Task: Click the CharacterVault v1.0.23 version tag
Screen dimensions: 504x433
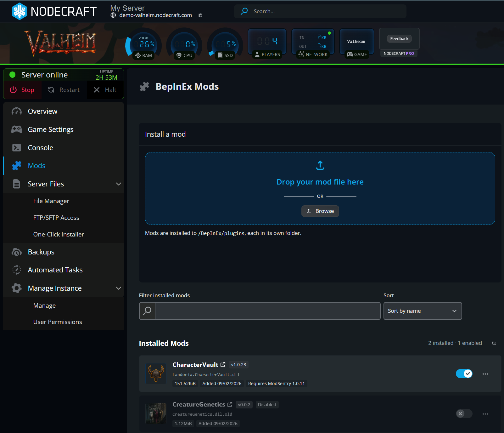Action: 238,365
